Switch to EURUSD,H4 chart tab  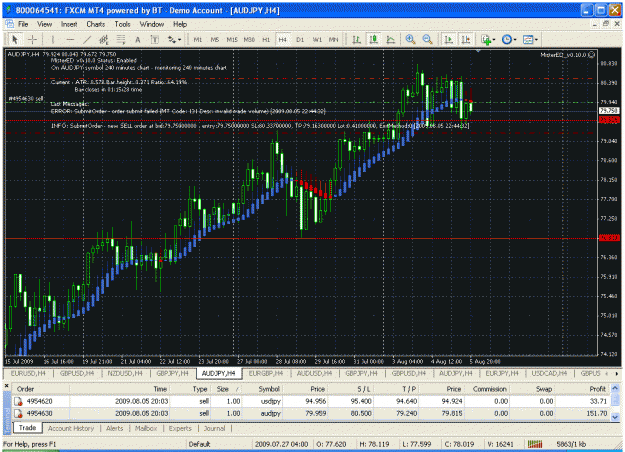[28, 373]
